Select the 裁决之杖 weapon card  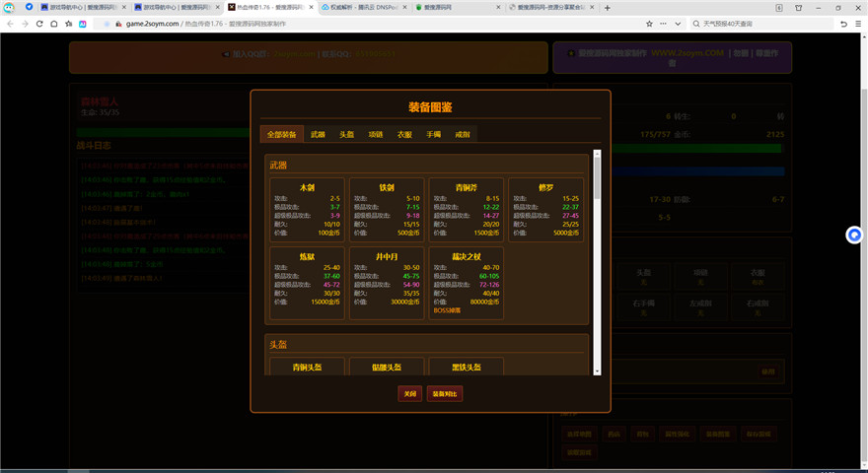point(466,284)
